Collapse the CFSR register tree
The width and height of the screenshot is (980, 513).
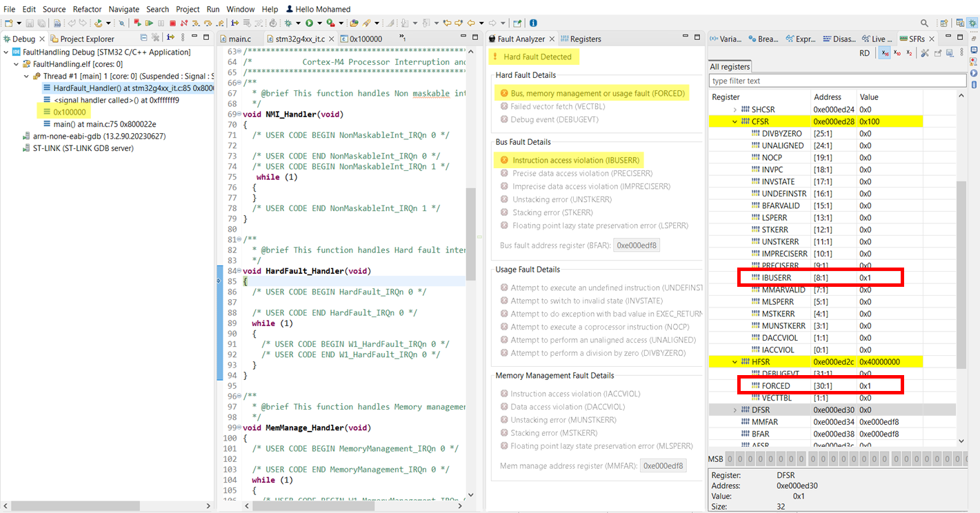735,121
